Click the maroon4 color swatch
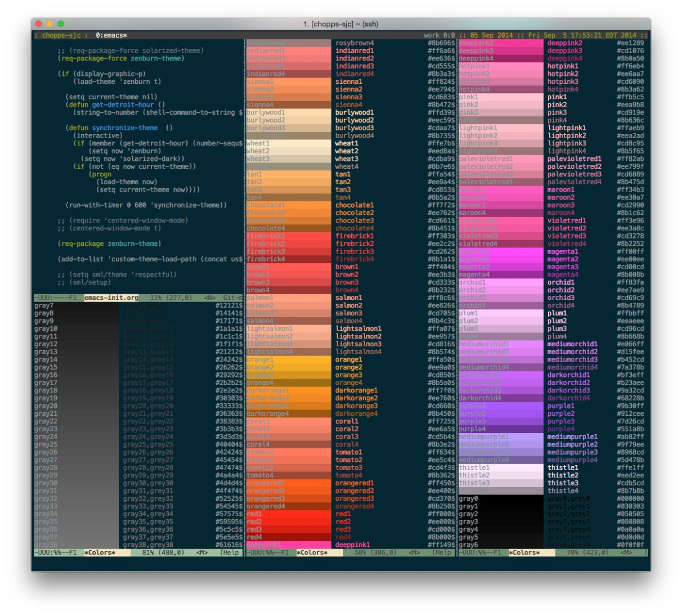The height and width of the screenshot is (616, 682). coord(501,213)
